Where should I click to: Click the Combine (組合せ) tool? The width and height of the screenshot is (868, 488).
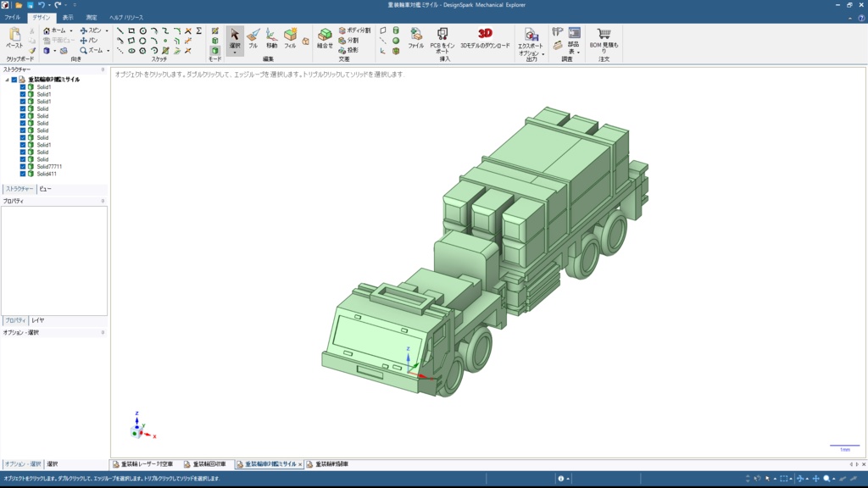(325, 38)
